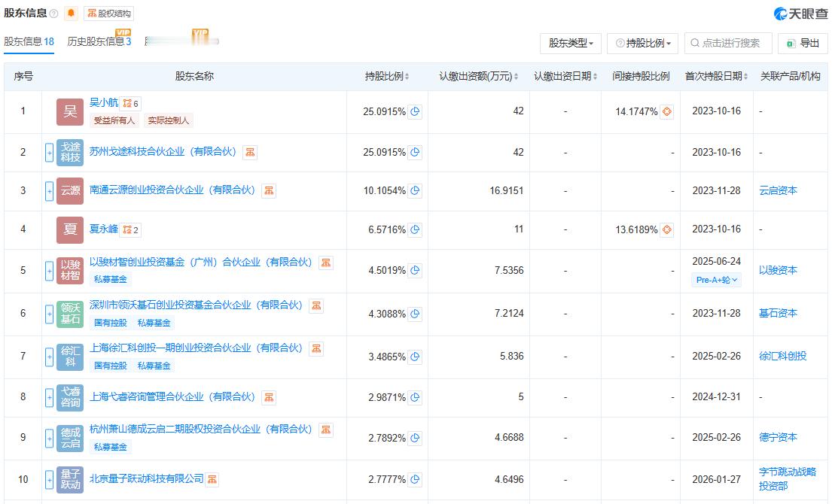This screenshot has width=832, height=504.
Task: Expand row details for 南通云源创业投资合伙企业
Action: [x=48, y=190]
